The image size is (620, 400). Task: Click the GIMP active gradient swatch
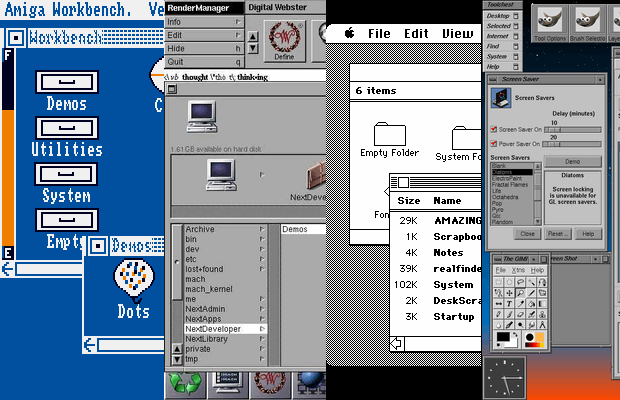click(535, 345)
